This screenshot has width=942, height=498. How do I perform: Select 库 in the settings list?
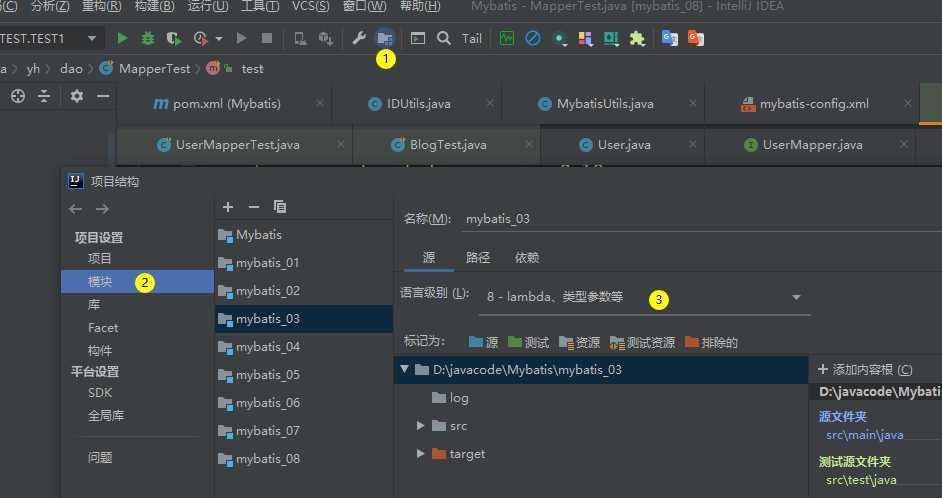[94, 305]
